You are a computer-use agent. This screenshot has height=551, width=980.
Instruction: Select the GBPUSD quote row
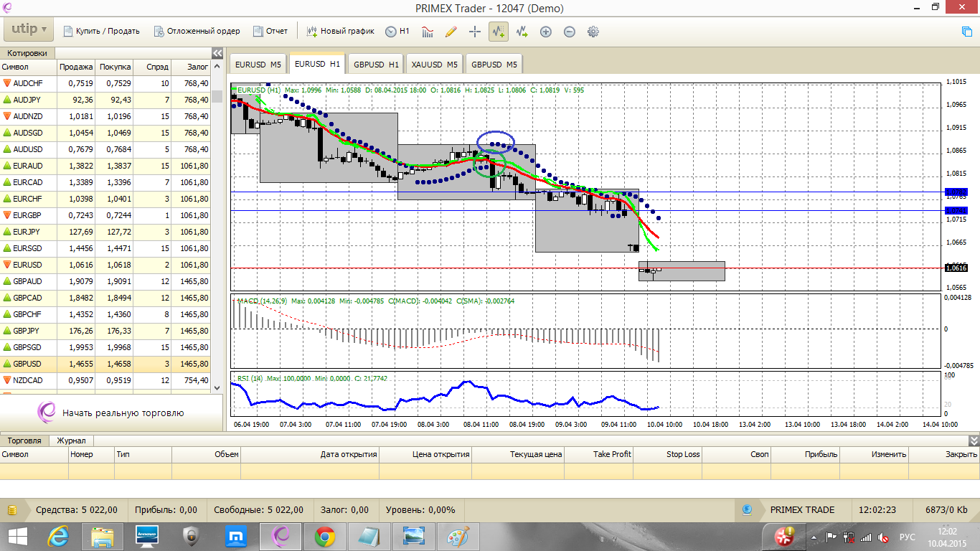[x=105, y=364]
